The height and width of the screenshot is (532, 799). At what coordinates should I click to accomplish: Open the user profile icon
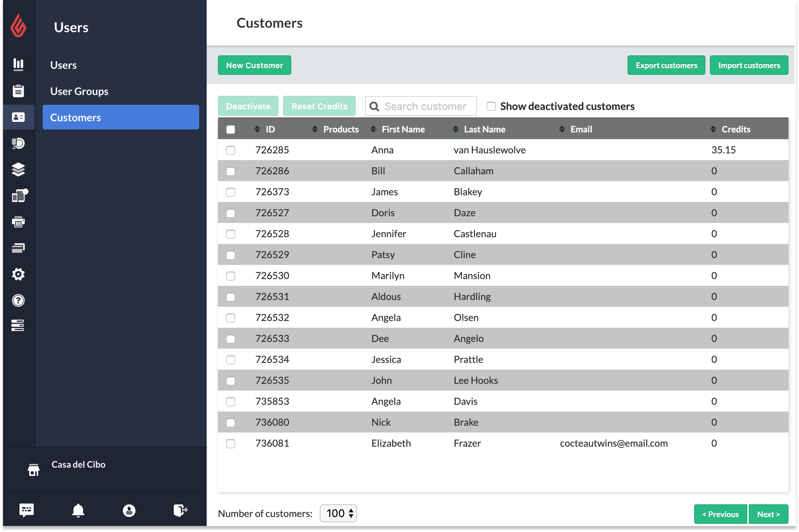(x=129, y=510)
